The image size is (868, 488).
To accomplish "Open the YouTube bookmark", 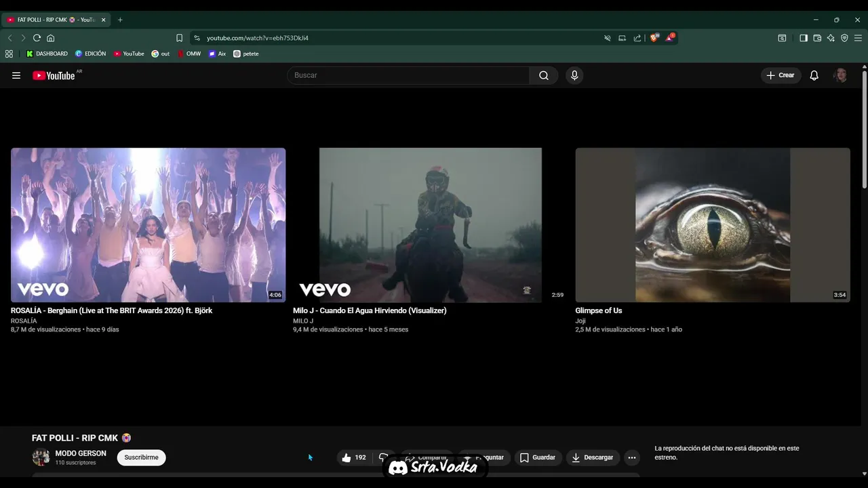I will [129, 54].
